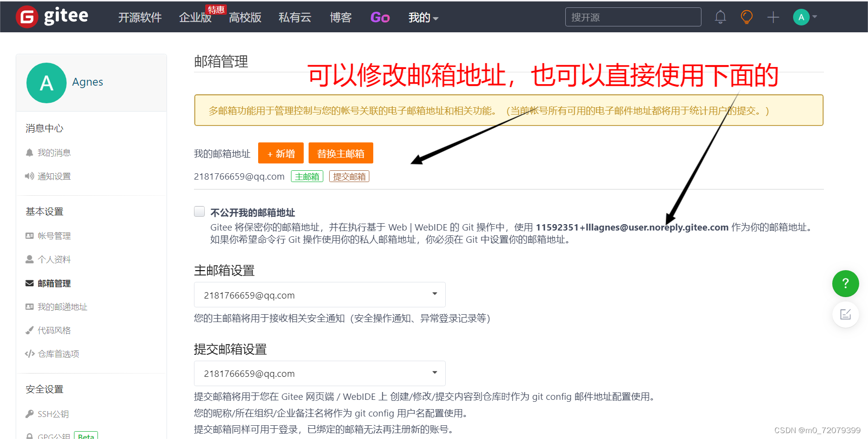Open 代码风格 in the sidebar

pos(54,330)
